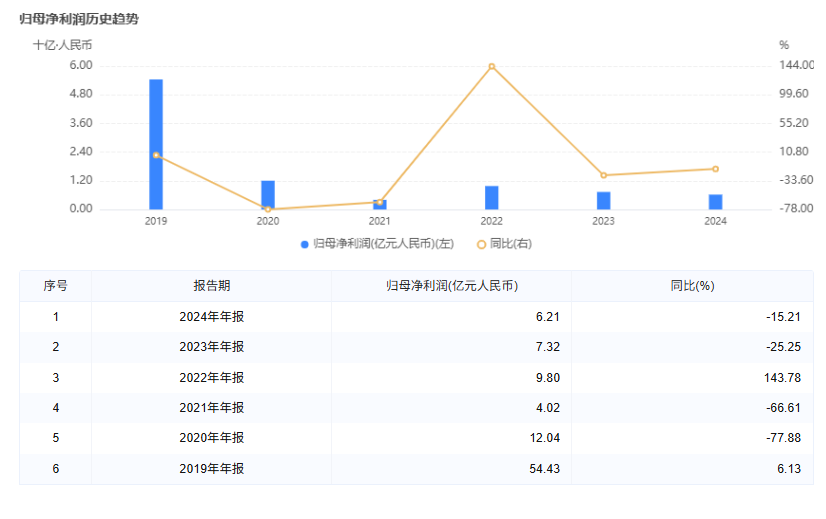Click the 2022 blue profit bar
The width and height of the screenshot is (826, 519).
(x=491, y=198)
